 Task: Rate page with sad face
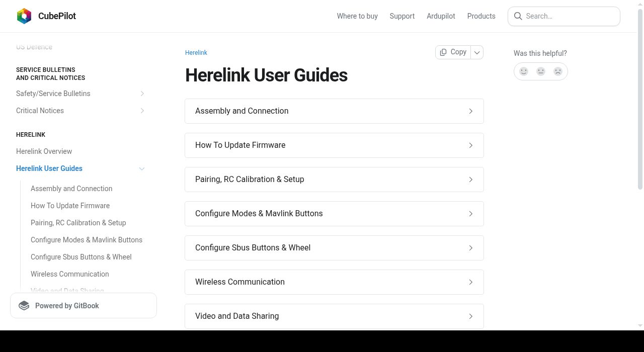tap(558, 71)
